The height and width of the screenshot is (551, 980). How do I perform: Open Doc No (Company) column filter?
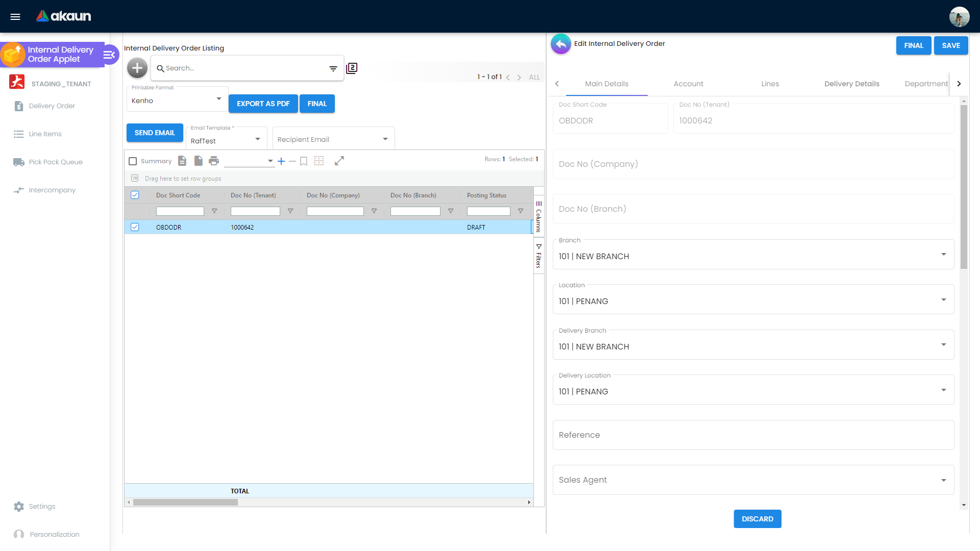pyautogui.click(x=374, y=211)
